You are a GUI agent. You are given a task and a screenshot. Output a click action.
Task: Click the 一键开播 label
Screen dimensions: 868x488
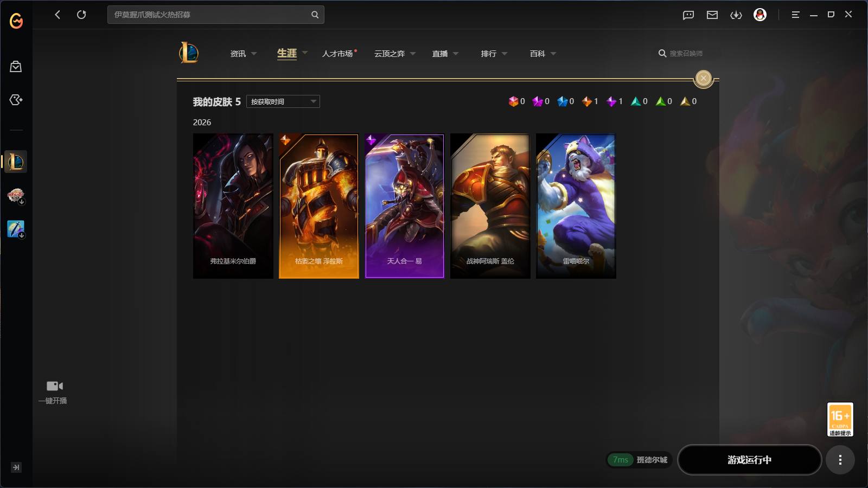pos(53,401)
